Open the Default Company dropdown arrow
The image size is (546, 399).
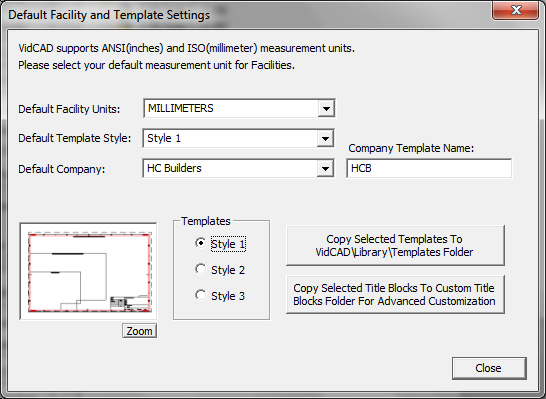(325, 169)
